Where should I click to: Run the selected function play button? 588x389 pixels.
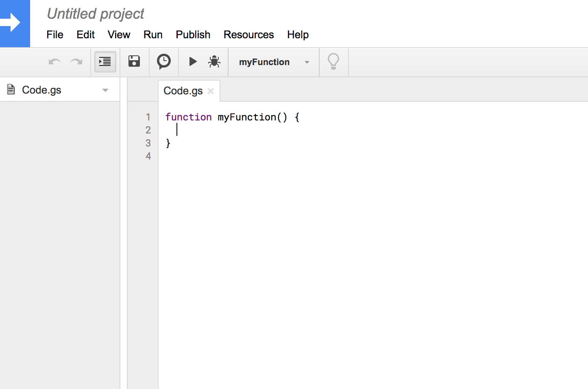click(x=193, y=61)
